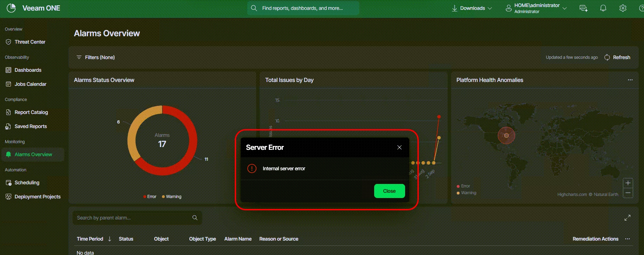Zoom in on the anomalies map

(628, 183)
